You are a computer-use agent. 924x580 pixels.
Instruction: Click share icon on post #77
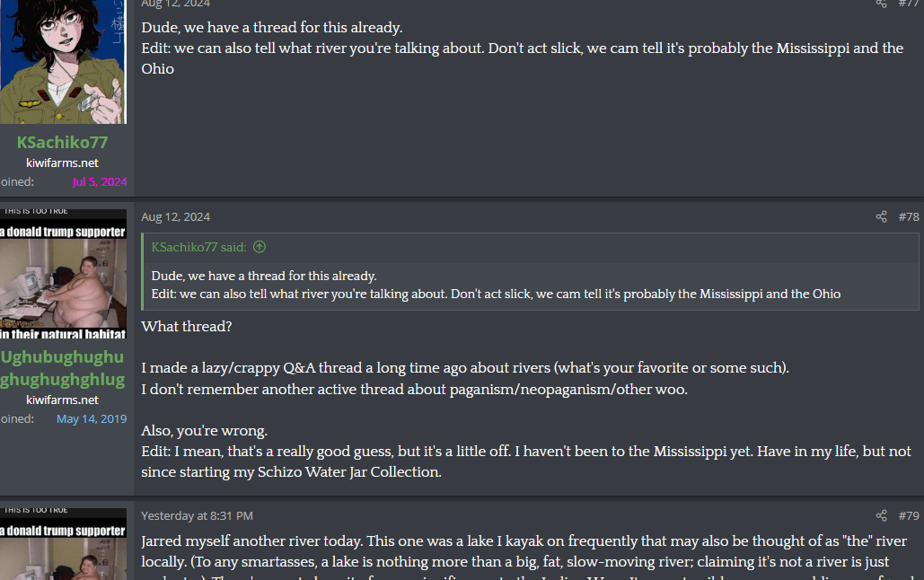[x=881, y=4]
